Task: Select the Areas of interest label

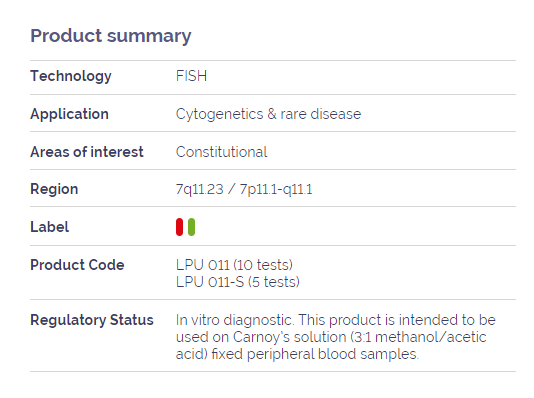Action: (87, 152)
